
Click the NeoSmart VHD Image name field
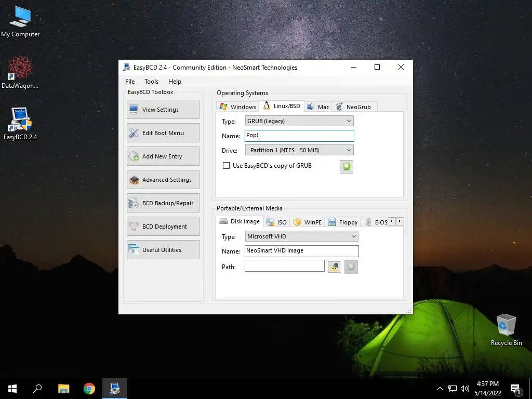click(x=302, y=251)
